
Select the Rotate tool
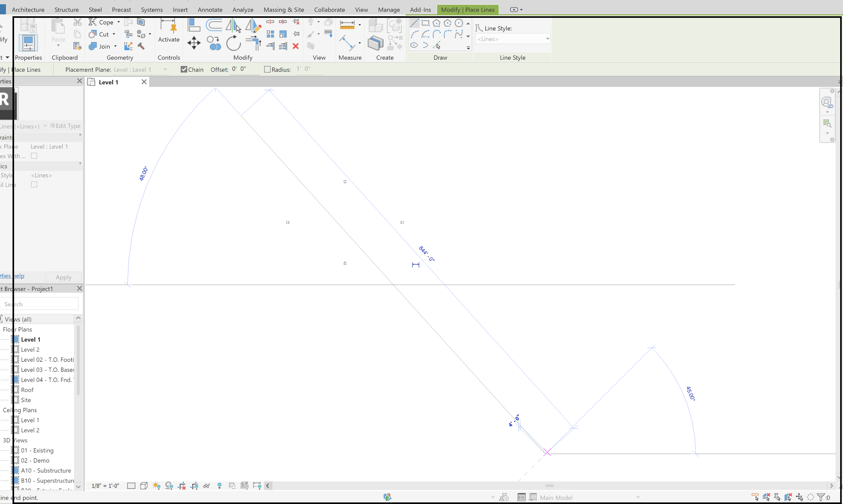[x=233, y=43]
